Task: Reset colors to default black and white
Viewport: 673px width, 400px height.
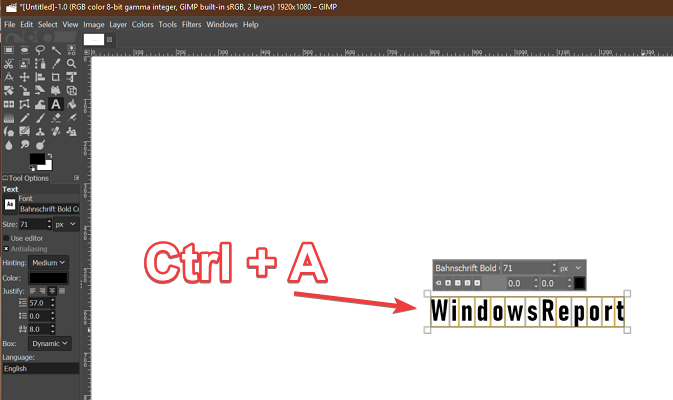Action: 33,168
